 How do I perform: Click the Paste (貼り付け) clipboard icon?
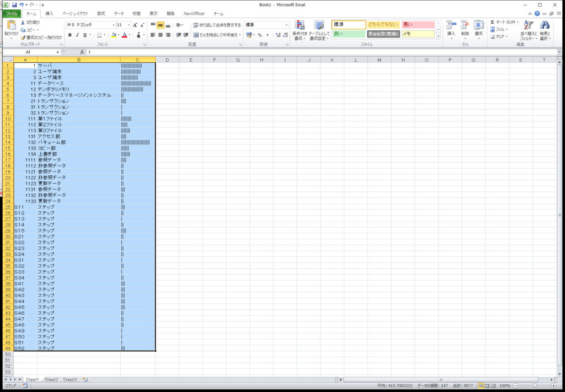tap(11, 25)
